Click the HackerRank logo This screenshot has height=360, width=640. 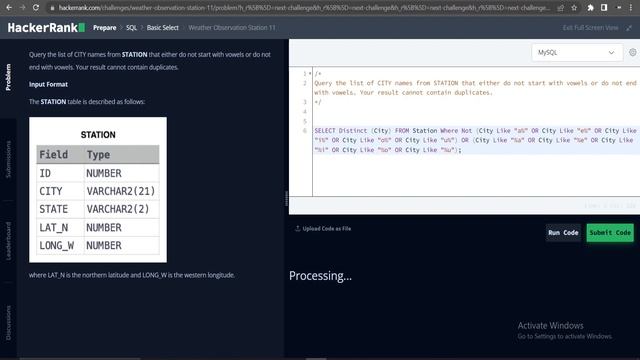[x=46, y=27]
